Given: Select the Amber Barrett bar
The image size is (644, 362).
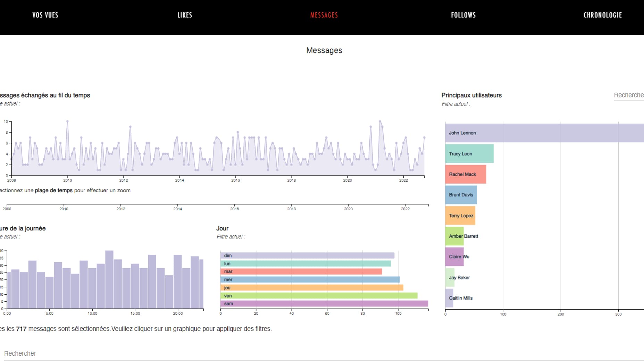Looking at the screenshot, I should click(454, 236).
